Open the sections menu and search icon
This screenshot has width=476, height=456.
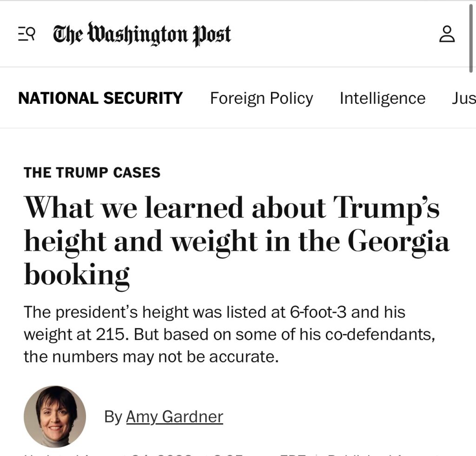[27, 34]
